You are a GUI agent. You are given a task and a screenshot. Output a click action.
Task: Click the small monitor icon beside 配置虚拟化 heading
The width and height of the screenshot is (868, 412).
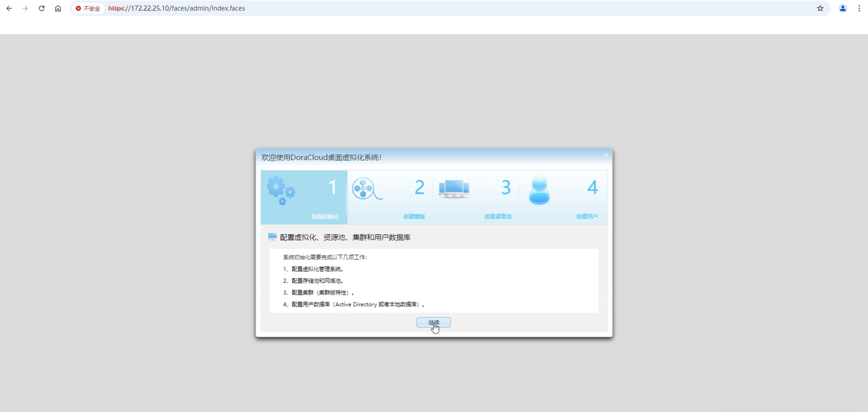tap(272, 237)
